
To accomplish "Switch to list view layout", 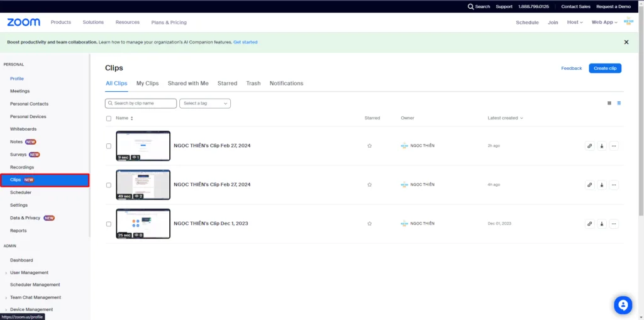I will pos(619,103).
